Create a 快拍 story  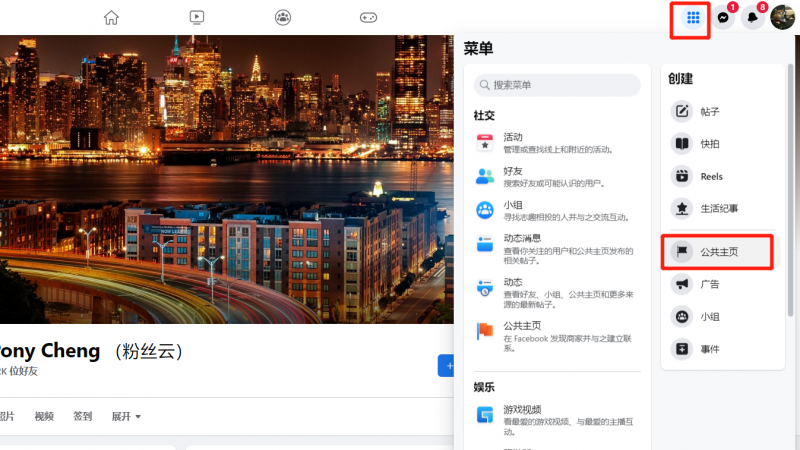(x=722, y=144)
